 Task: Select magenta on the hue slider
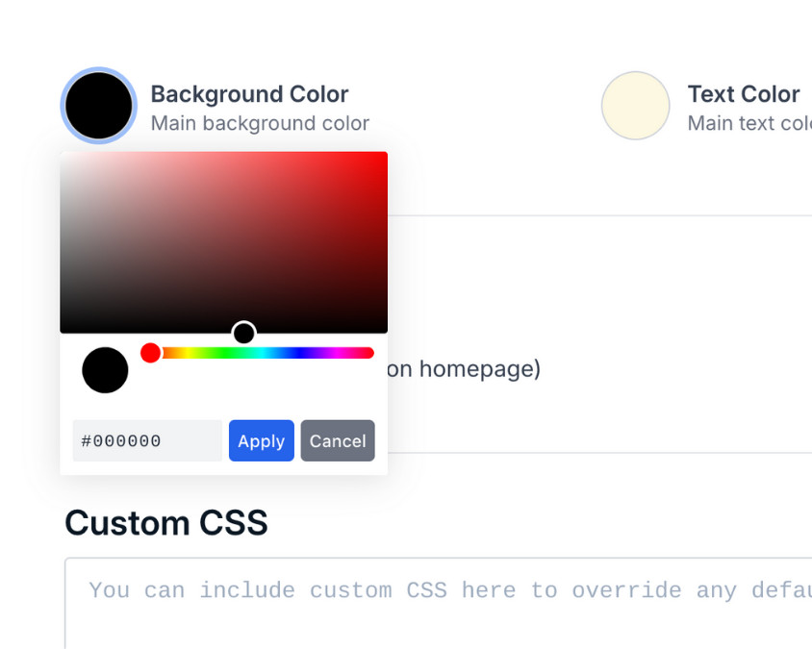tap(337, 353)
